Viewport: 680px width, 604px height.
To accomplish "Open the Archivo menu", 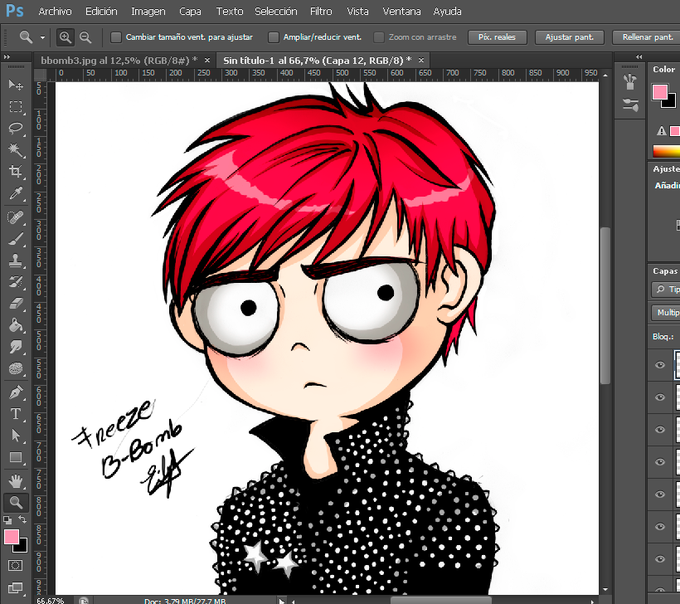I will click(55, 11).
